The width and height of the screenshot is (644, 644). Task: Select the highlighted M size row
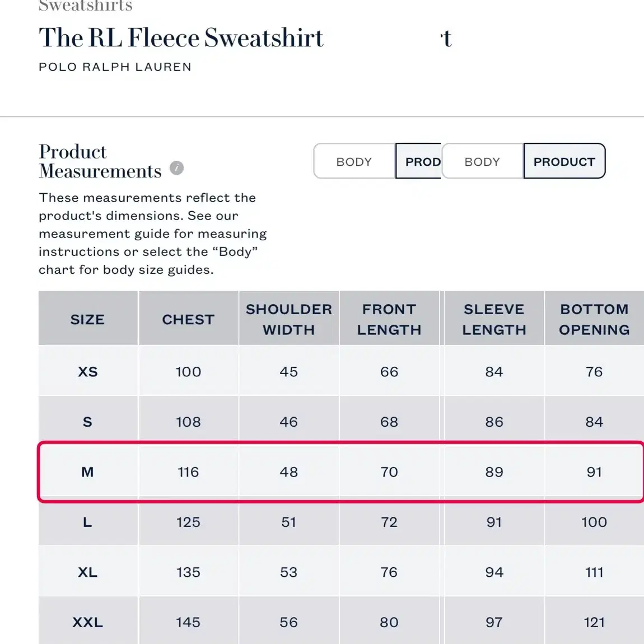coord(341,472)
